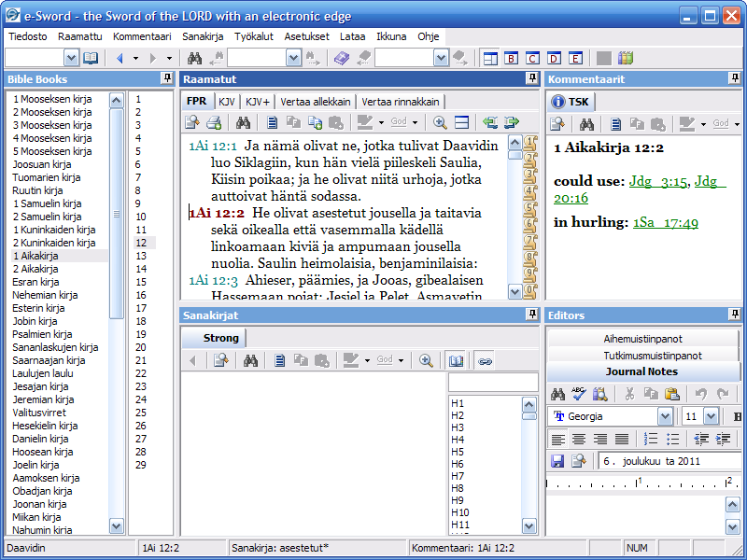Switch to the KJV+ tab
This screenshot has width=747, height=560.
(258, 102)
